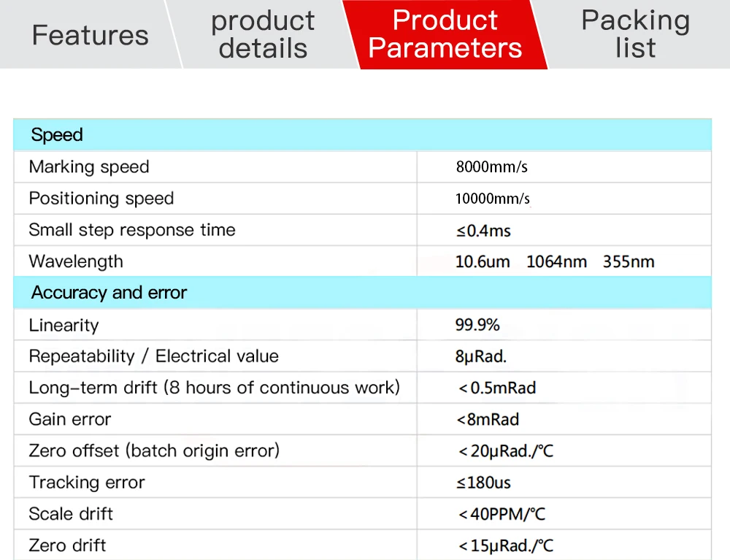Select the Gain error row

pyautogui.click(x=362, y=419)
